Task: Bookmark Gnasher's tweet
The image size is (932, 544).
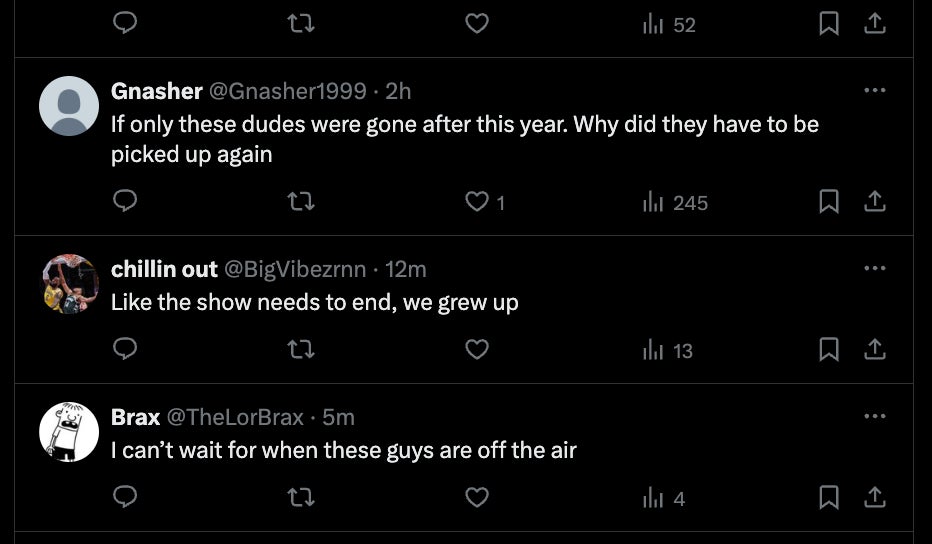Action: (x=829, y=202)
